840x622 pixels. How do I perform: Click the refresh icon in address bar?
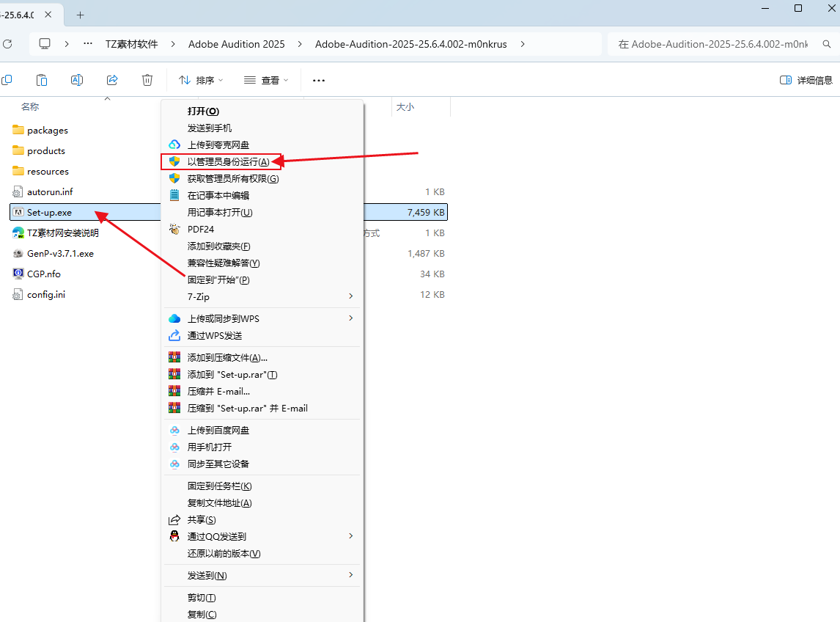[x=7, y=44]
